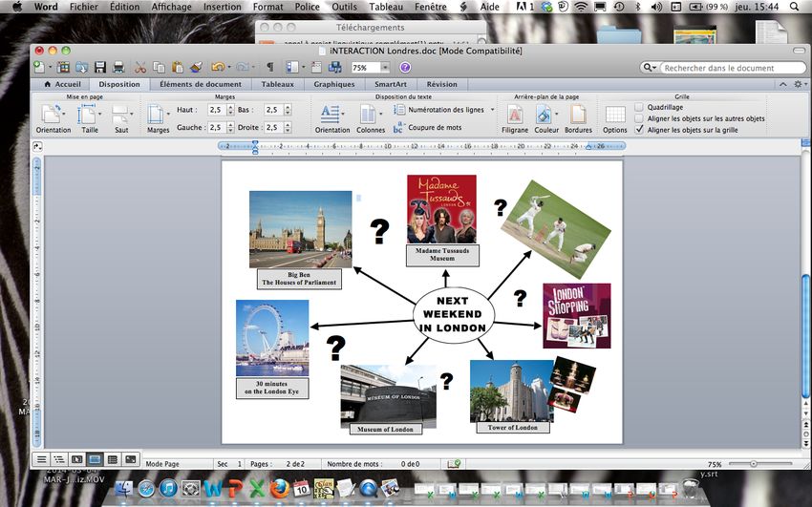Expand Numérotation des lignes dropdown
The image size is (812, 507).
[x=493, y=110]
